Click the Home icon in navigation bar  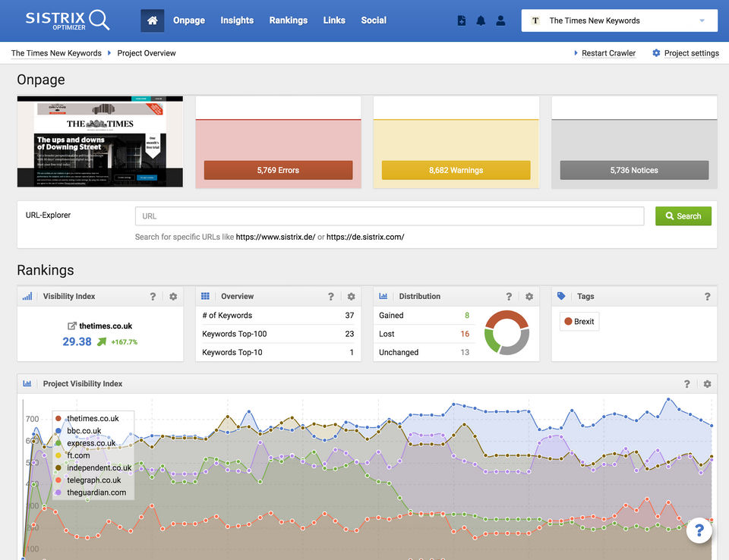click(152, 20)
